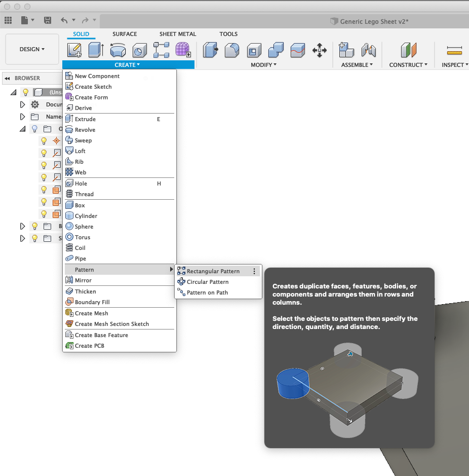
Task: Open the Create Form tool
Action: (182, 50)
